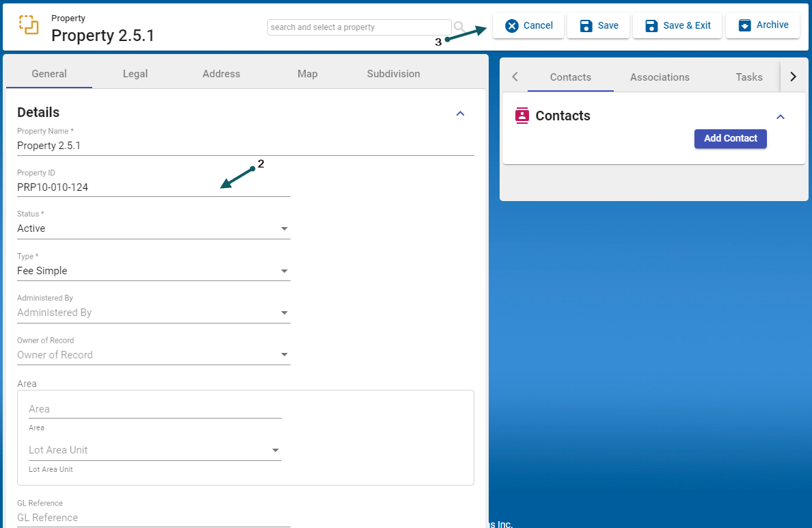Open the Owner of Record dropdown
Image resolution: width=812 pixels, height=528 pixels.
click(153, 355)
